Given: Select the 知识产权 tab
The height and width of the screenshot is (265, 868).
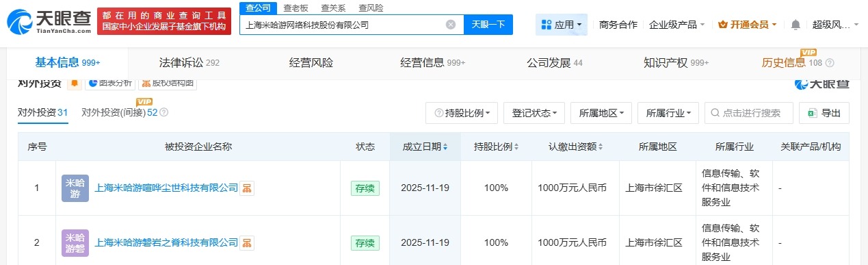Looking at the screenshot, I should (676, 63).
